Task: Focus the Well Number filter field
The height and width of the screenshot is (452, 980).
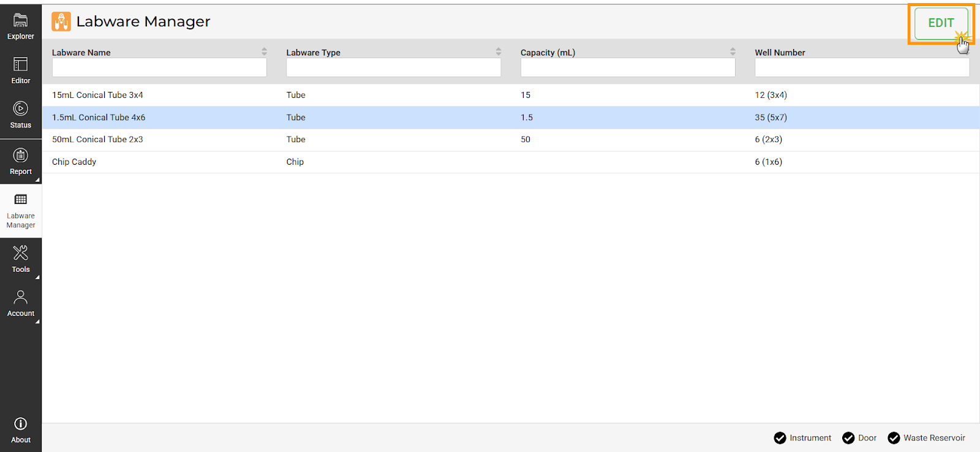Action: click(862, 67)
